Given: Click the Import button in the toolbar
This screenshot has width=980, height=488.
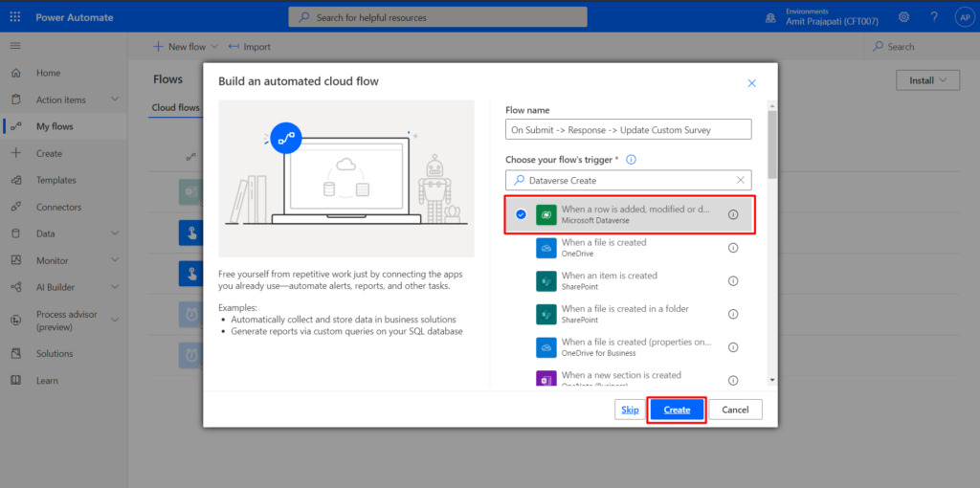Looking at the screenshot, I should pyautogui.click(x=250, y=47).
